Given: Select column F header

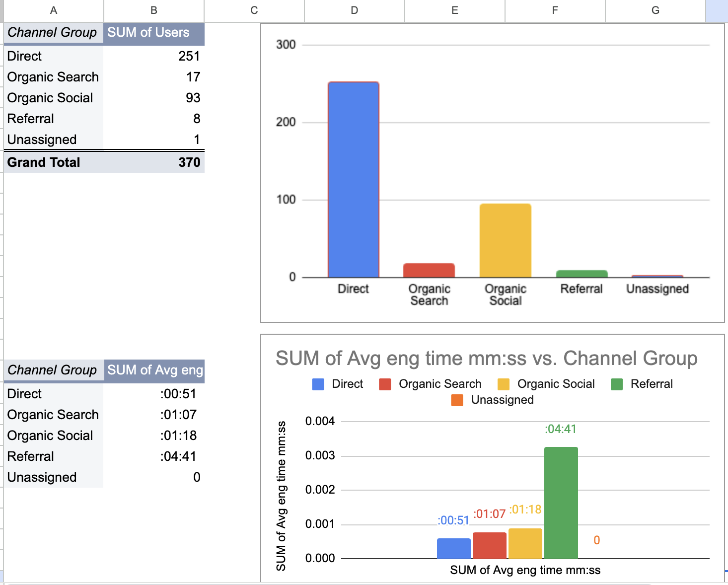Looking at the screenshot, I should point(555,10).
